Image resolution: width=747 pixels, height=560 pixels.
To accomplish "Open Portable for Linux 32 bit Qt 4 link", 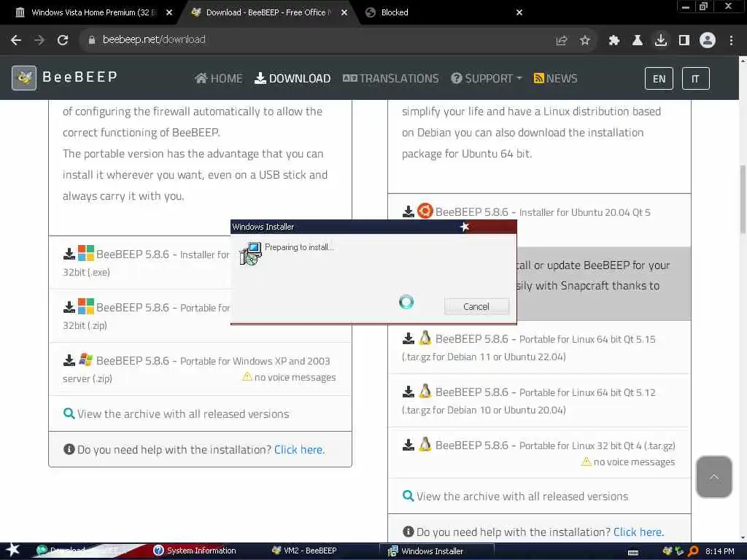I will [x=555, y=446].
